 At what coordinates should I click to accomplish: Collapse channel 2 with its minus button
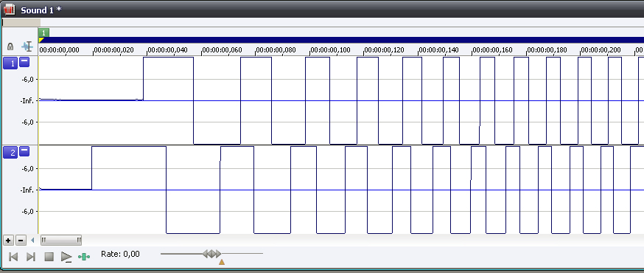(24, 151)
